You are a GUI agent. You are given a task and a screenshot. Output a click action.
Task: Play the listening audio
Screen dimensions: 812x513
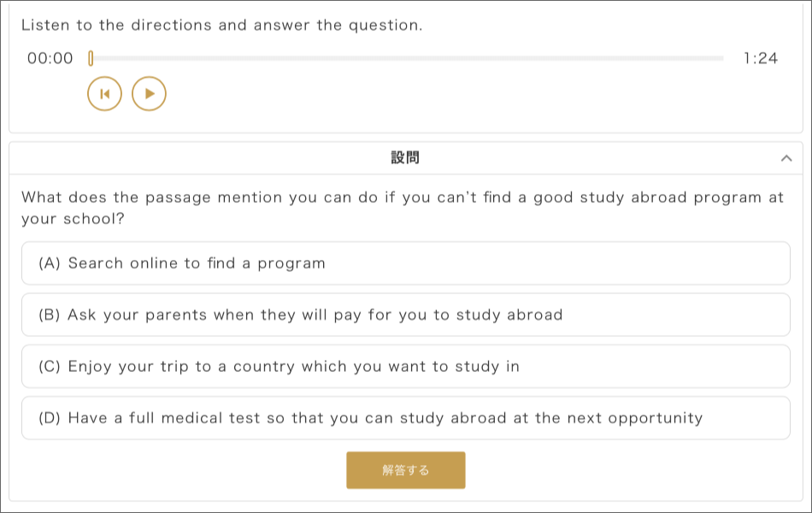[149, 94]
